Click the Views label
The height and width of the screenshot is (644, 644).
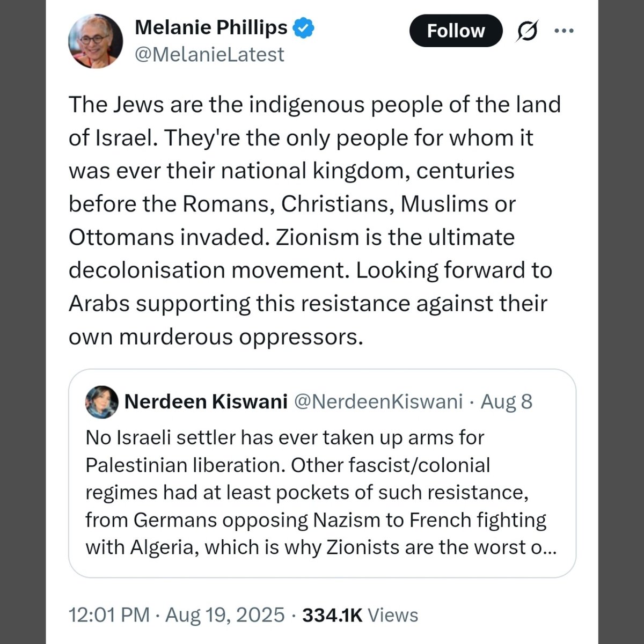(393, 614)
